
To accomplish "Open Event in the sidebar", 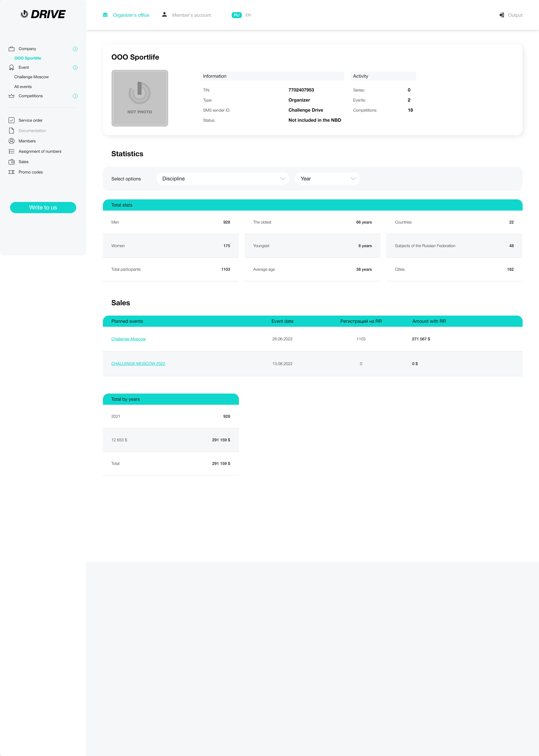I will pyautogui.click(x=24, y=67).
